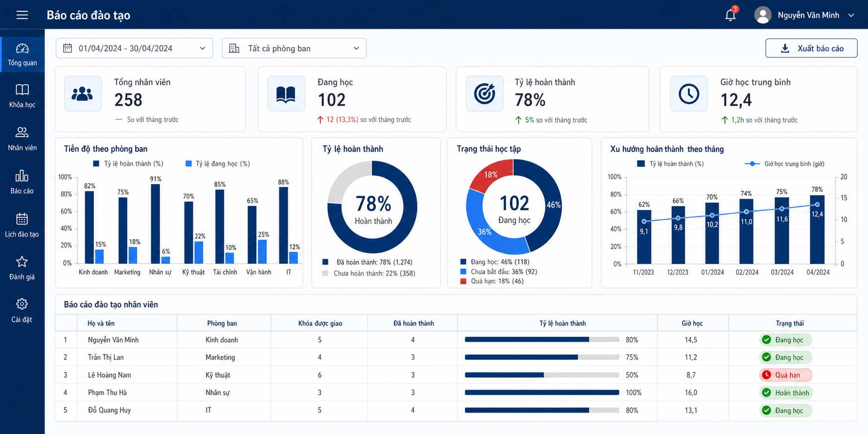Open the hamburger menu
The image size is (868, 434).
tap(22, 15)
